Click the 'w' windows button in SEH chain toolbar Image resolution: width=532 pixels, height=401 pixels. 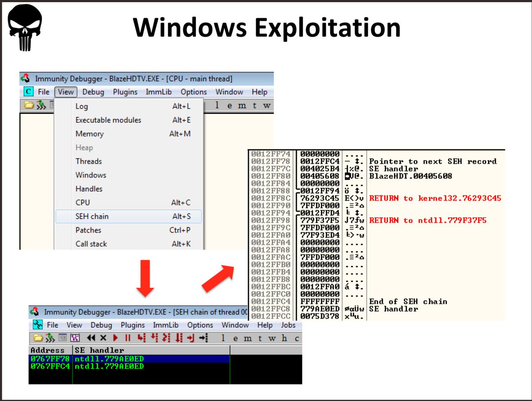tap(272, 338)
